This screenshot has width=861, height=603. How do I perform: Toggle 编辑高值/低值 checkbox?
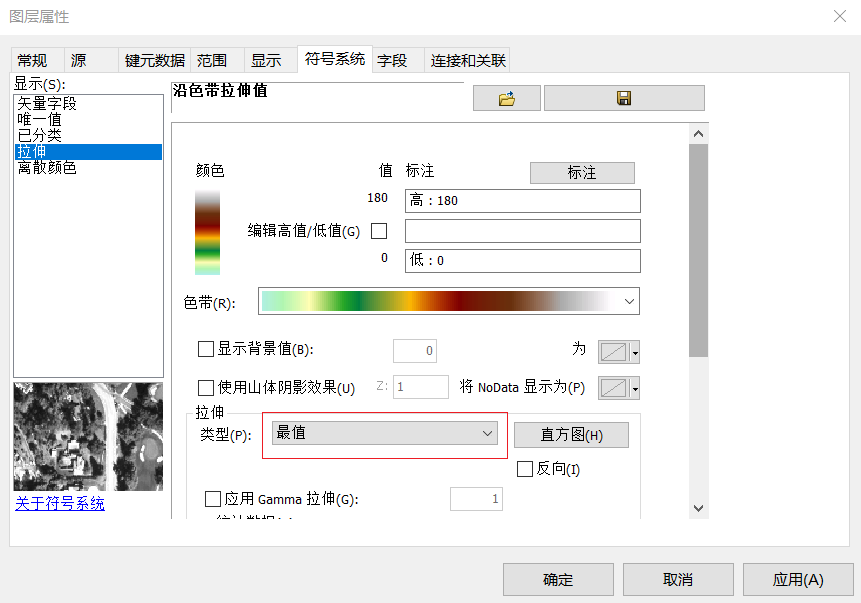click(x=379, y=231)
